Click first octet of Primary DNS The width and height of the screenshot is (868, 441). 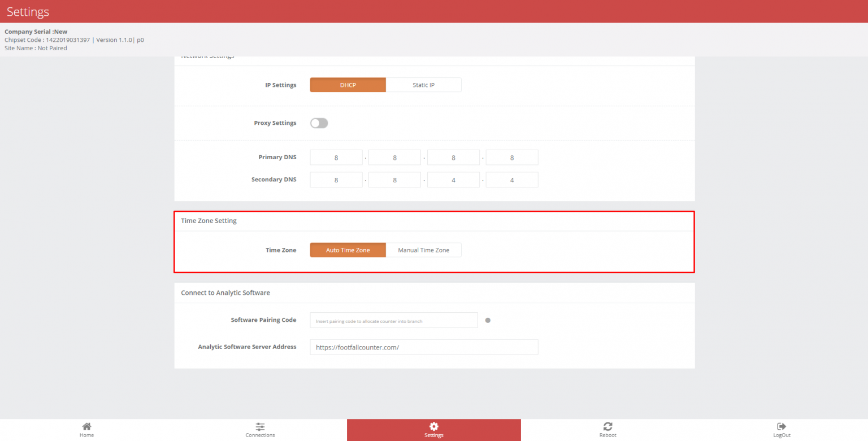click(336, 158)
